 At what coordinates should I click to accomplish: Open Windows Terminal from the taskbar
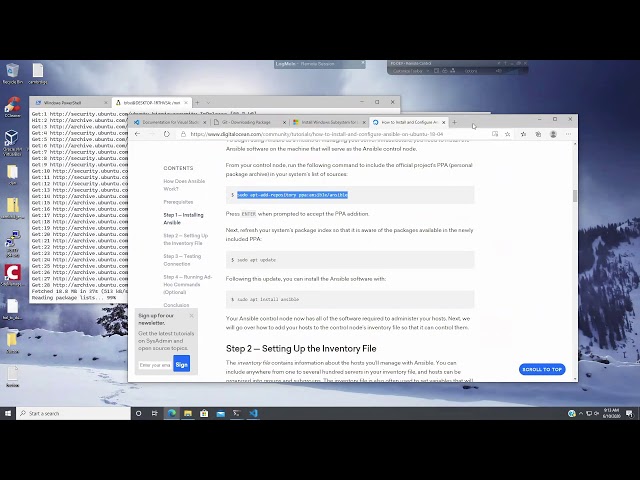237,413
